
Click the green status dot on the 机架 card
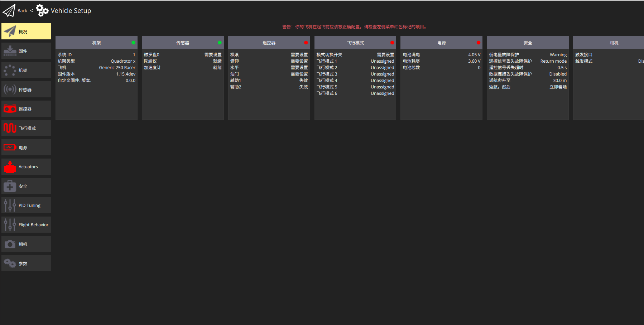click(133, 43)
